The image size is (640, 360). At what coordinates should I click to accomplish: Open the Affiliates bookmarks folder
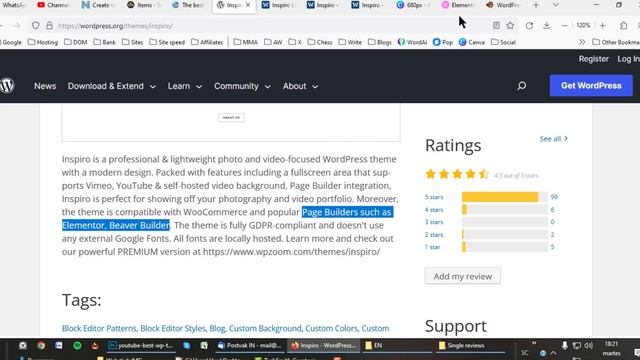(207, 42)
